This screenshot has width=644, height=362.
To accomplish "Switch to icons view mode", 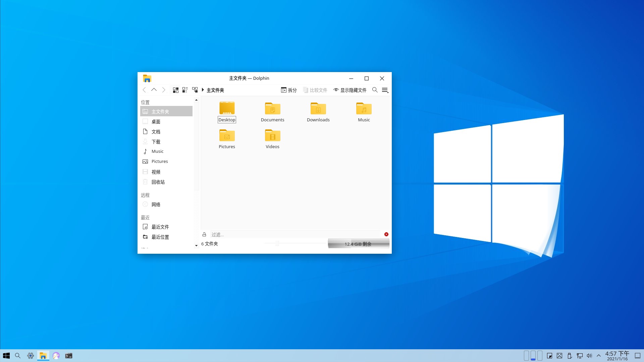I will click(175, 90).
